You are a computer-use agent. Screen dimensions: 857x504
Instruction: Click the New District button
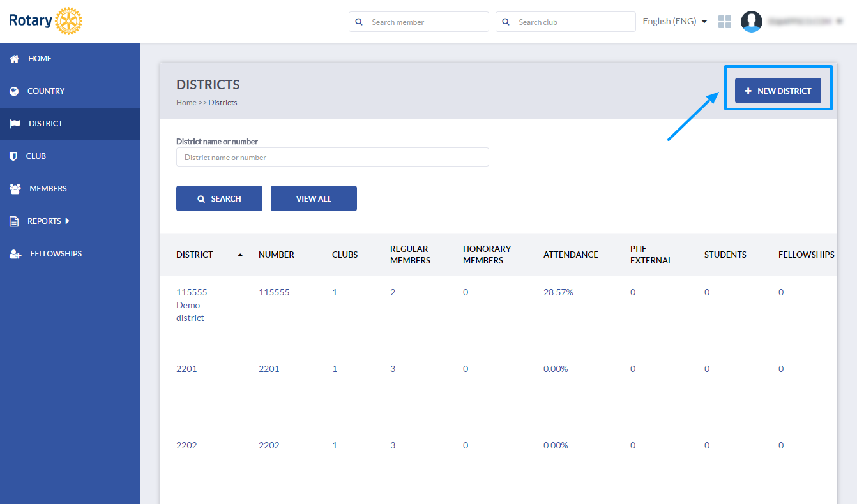pos(778,91)
